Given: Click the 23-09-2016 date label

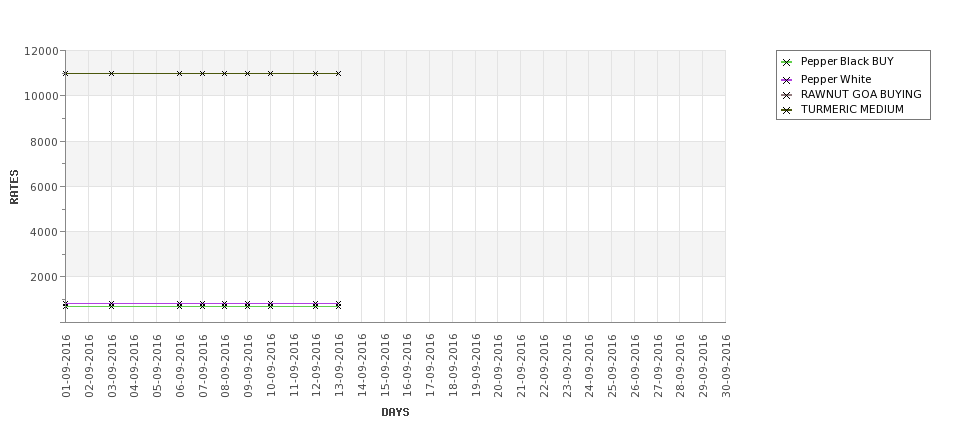Looking at the screenshot, I should coord(566,366).
